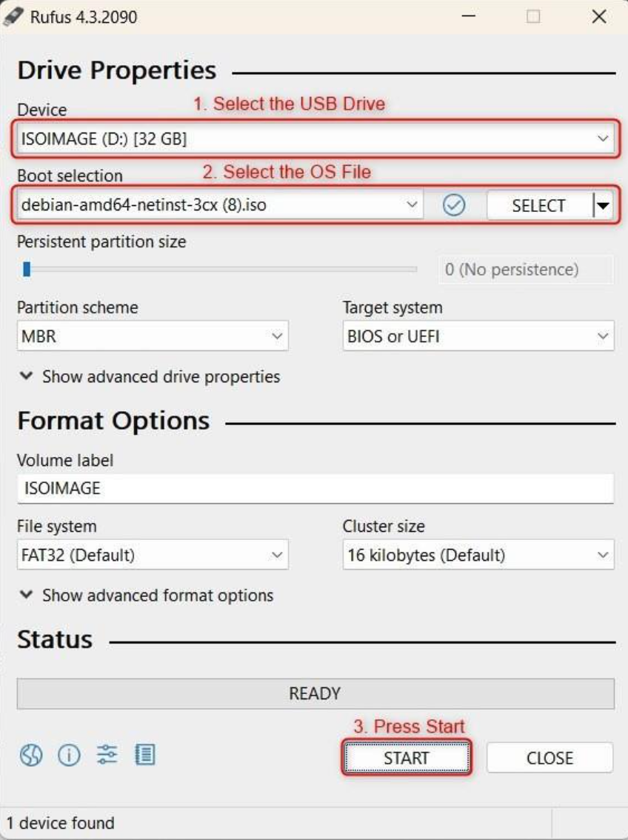Open the Target system dropdown
Viewport: 628px width, 840px height.
(478, 337)
